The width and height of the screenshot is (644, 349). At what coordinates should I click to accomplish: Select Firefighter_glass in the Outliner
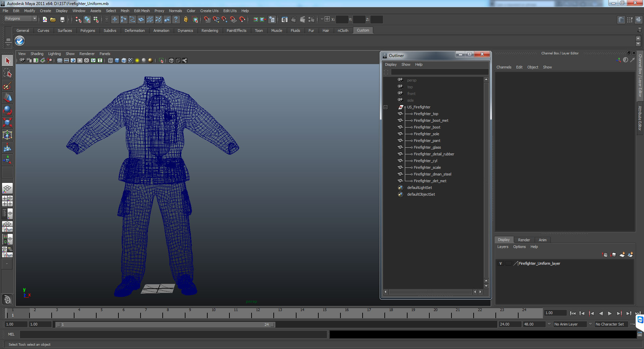coord(427,147)
